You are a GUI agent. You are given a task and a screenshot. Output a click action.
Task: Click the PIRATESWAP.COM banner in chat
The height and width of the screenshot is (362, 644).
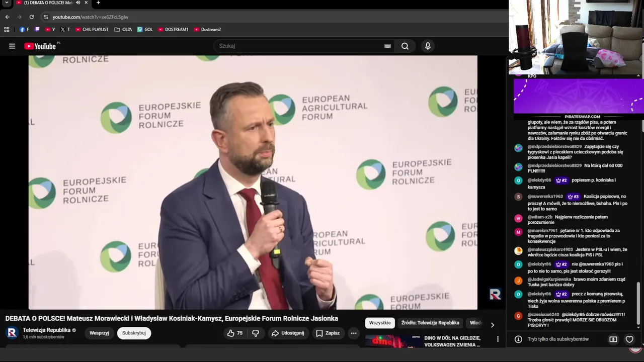579,100
